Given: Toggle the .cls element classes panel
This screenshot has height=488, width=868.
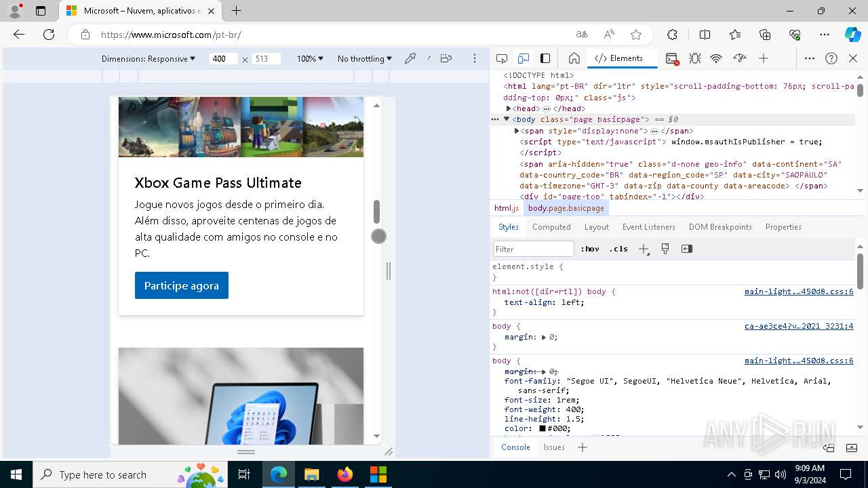Looking at the screenshot, I should (618, 249).
